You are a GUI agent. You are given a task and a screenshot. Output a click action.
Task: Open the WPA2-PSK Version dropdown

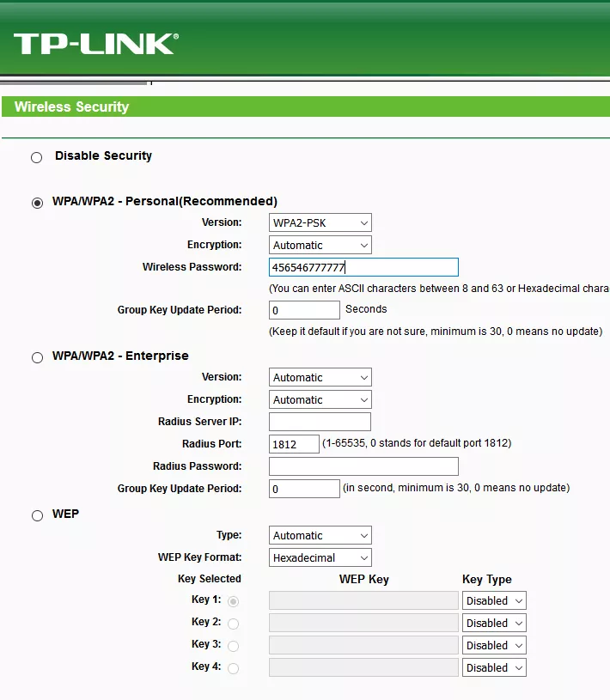coord(320,222)
